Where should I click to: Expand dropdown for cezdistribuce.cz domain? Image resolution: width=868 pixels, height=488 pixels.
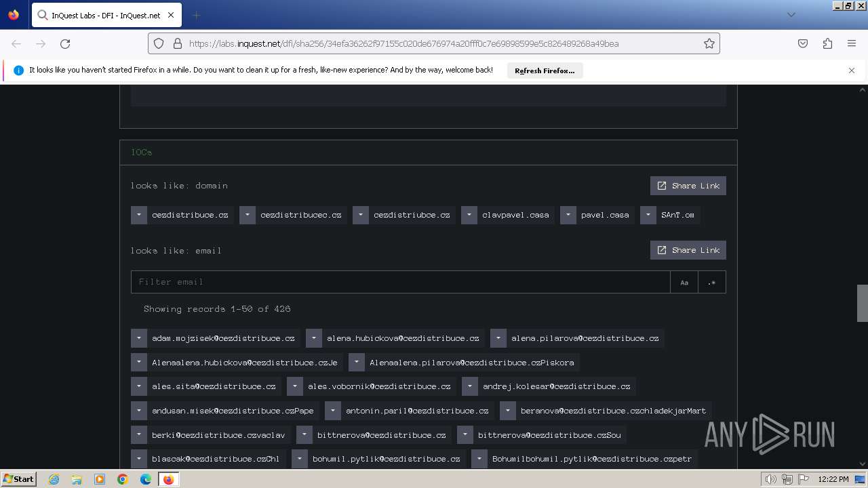pyautogui.click(x=139, y=215)
